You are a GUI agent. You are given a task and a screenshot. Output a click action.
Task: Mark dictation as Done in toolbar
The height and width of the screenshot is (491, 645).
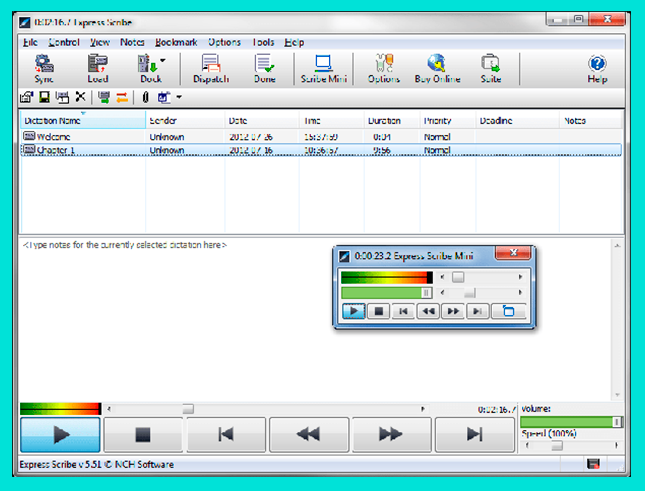[x=265, y=68]
